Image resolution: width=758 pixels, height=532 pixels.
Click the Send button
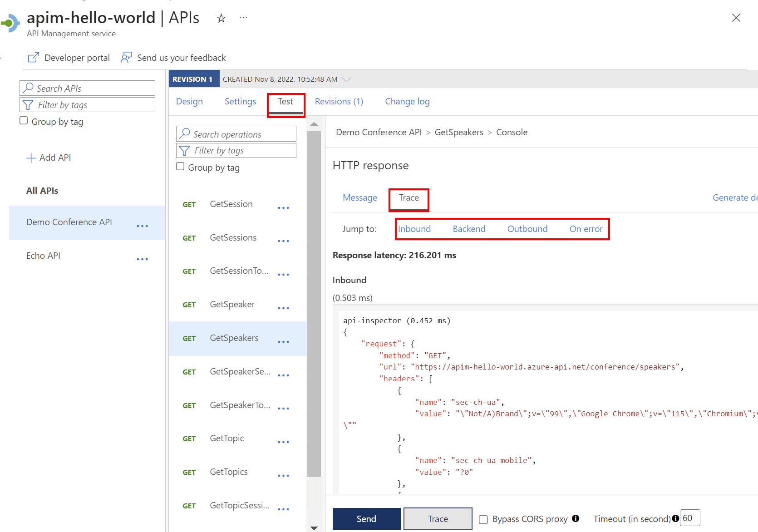click(x=366, y=518)
